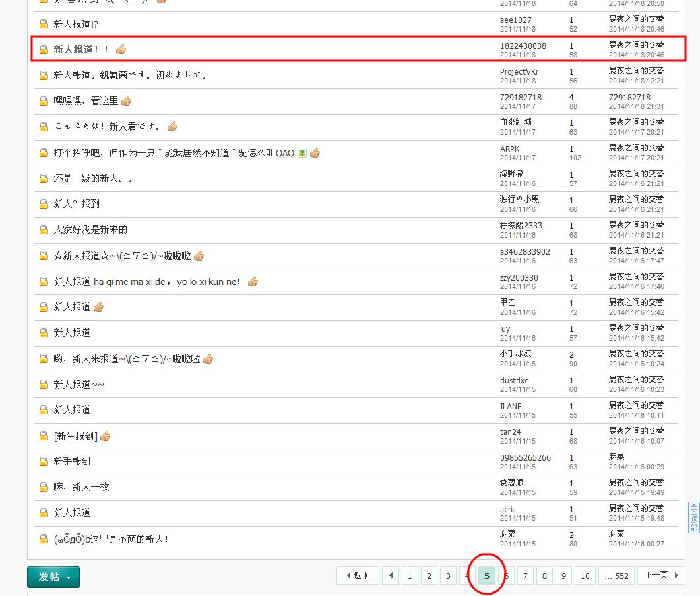Click the lock icon beside "新人报道!?"

44,24
